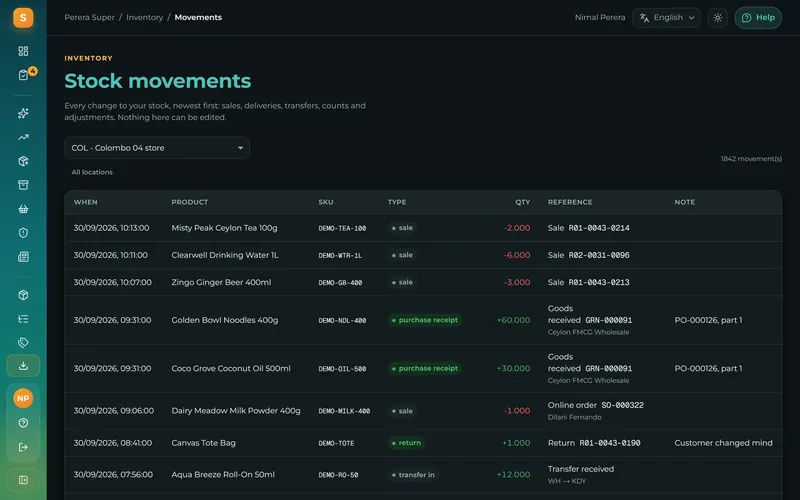Click the NOTE column header
The width and height of the screenshot is (800, 500).
(685, 202)
